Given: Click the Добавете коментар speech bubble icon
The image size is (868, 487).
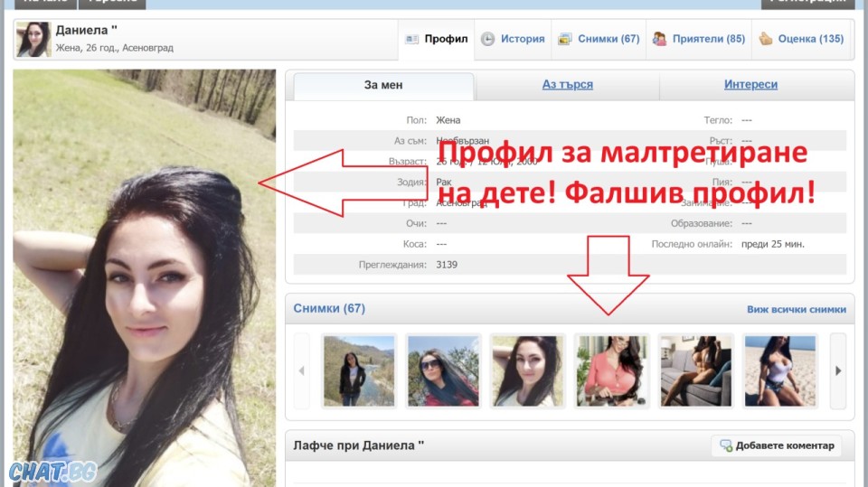Looking at the screenshot, I should 726,445.
